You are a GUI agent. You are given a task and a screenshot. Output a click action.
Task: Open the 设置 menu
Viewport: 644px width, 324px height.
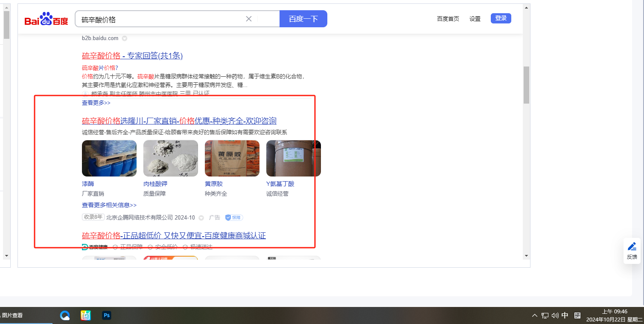(475, 19)
